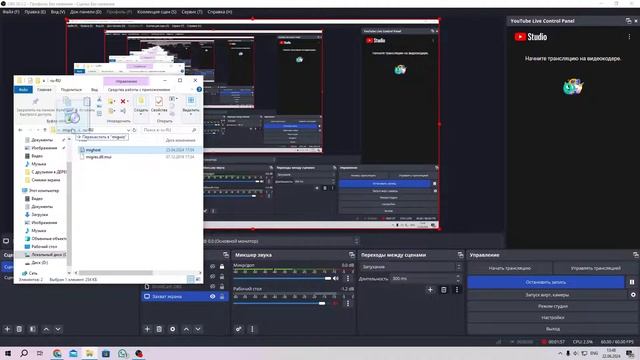640x360 pixels.
Task: Switch to Главная tab in Explorer ribbon
Action: point(44,89)
